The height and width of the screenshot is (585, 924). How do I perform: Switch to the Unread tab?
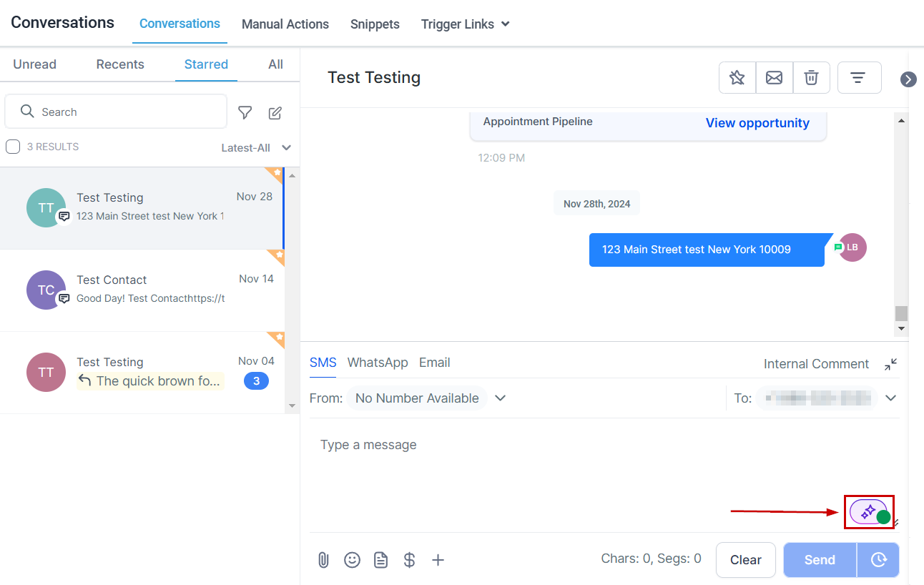click(34, 64)
